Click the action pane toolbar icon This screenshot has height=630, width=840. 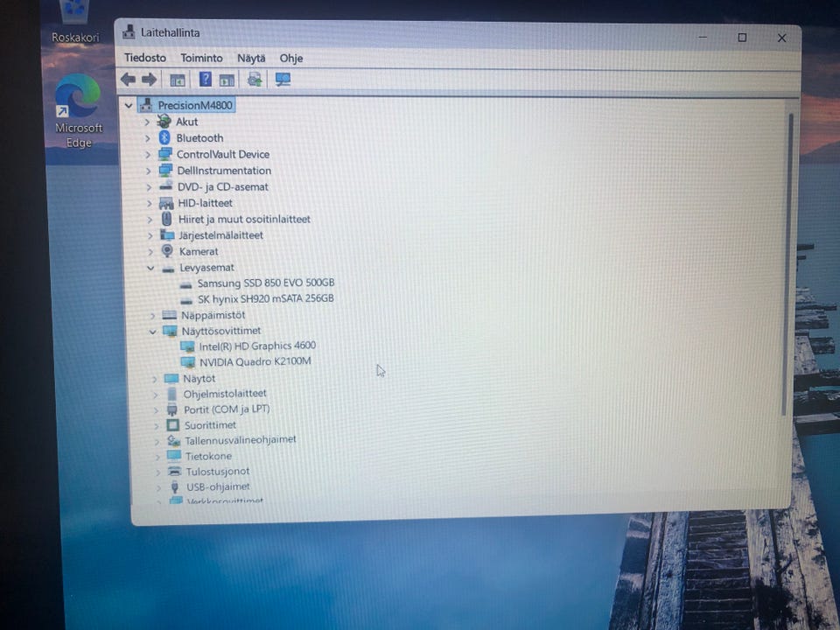click(x=227, y=80)
